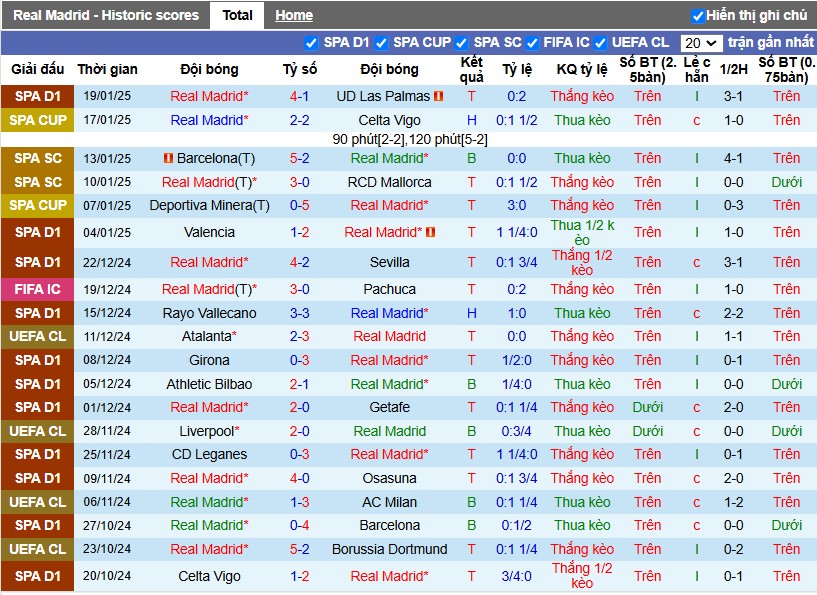Switch to the Home tab
The width and height of the screenshot is (817, 595).
[294, 16]
